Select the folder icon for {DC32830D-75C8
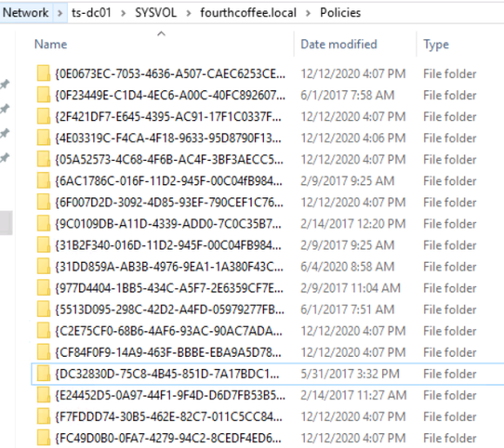504x448 pixels. pos(44,374)
